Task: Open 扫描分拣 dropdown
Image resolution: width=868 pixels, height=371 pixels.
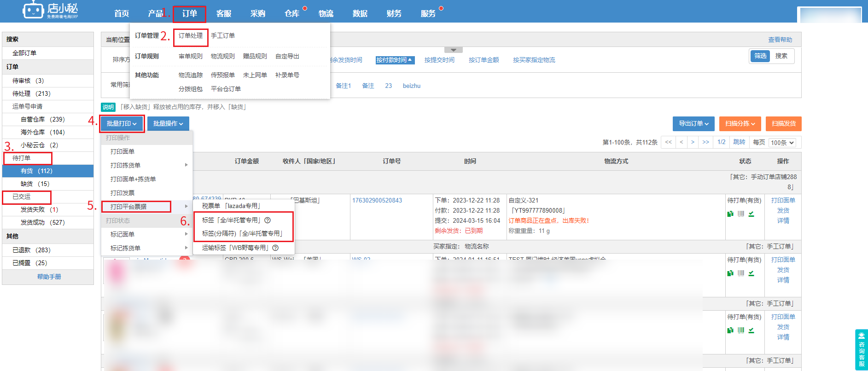Action: [x=740, y=123]
